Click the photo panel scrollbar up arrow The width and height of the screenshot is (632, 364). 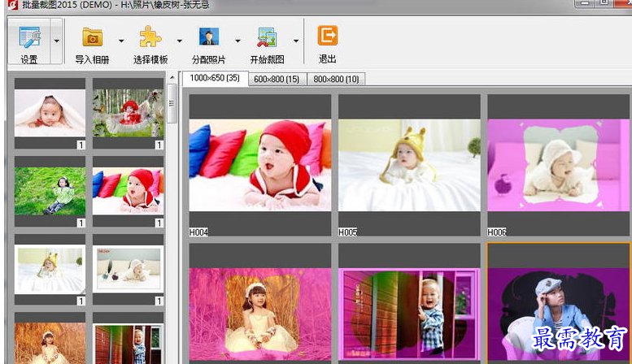pyautogui.click(x=172, y=77)
